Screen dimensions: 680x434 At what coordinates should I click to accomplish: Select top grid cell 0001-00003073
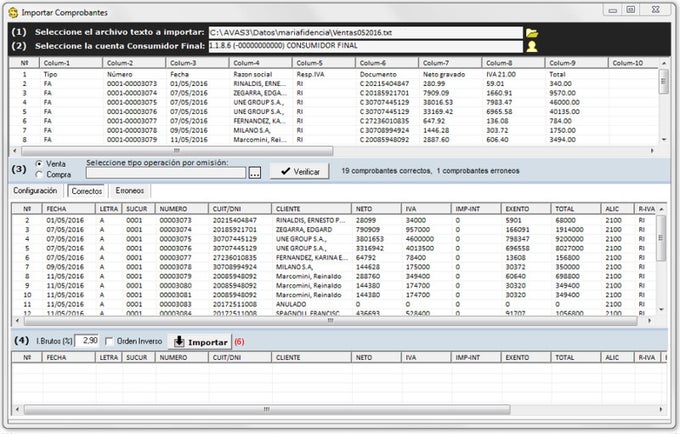click(132, 84)
